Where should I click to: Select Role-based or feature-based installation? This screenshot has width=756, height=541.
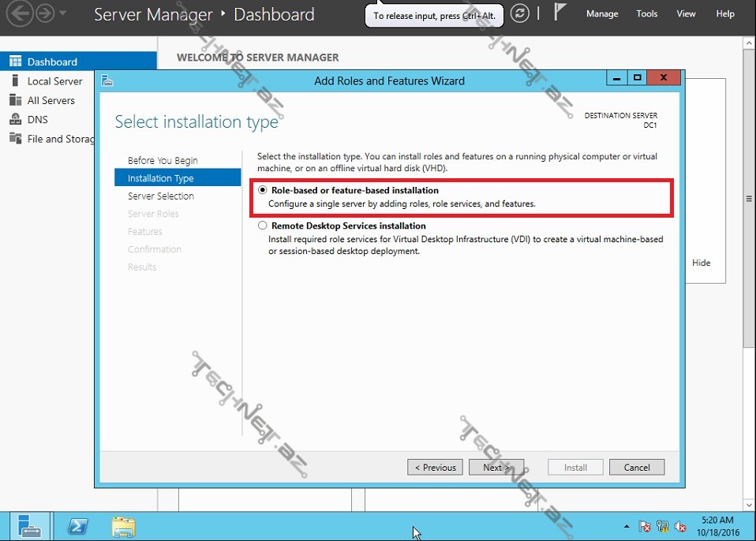point(263,191)
